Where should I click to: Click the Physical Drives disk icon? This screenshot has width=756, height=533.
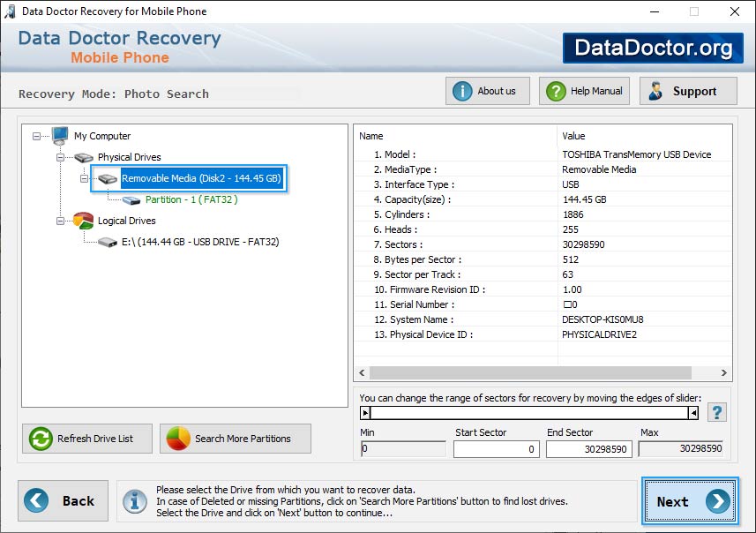click(84, 157)
